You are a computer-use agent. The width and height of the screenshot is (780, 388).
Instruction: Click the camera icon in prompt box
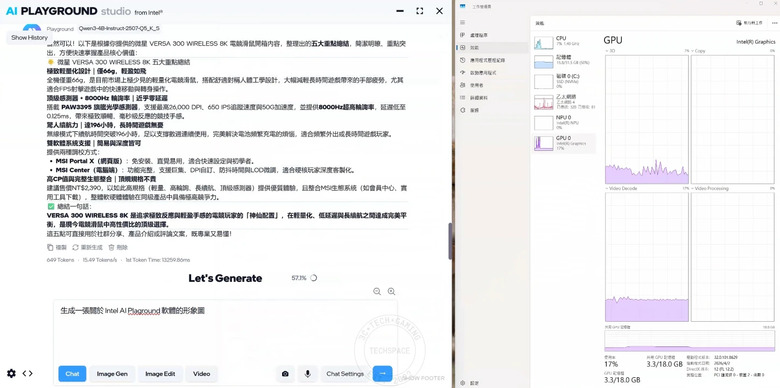286,374
